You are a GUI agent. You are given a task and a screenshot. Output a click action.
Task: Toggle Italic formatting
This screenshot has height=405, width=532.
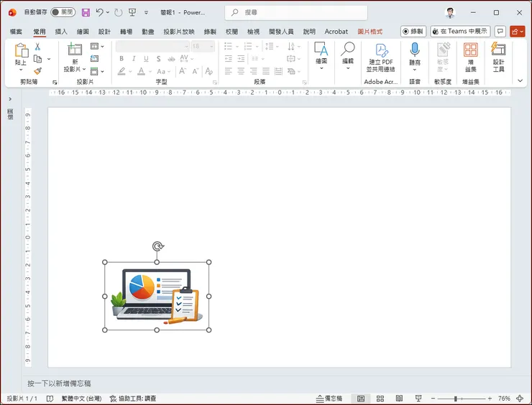(134, 59)
